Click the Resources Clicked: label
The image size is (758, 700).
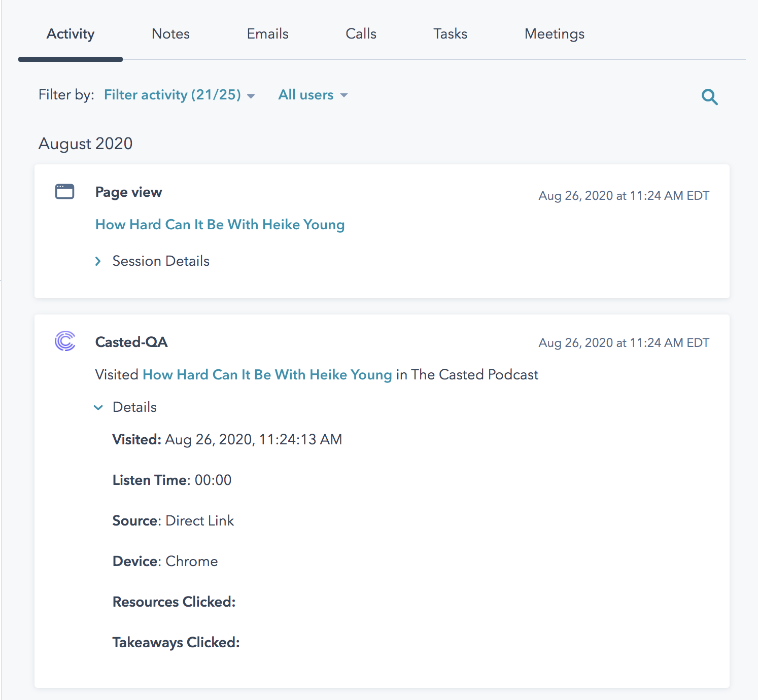(174, 602)
